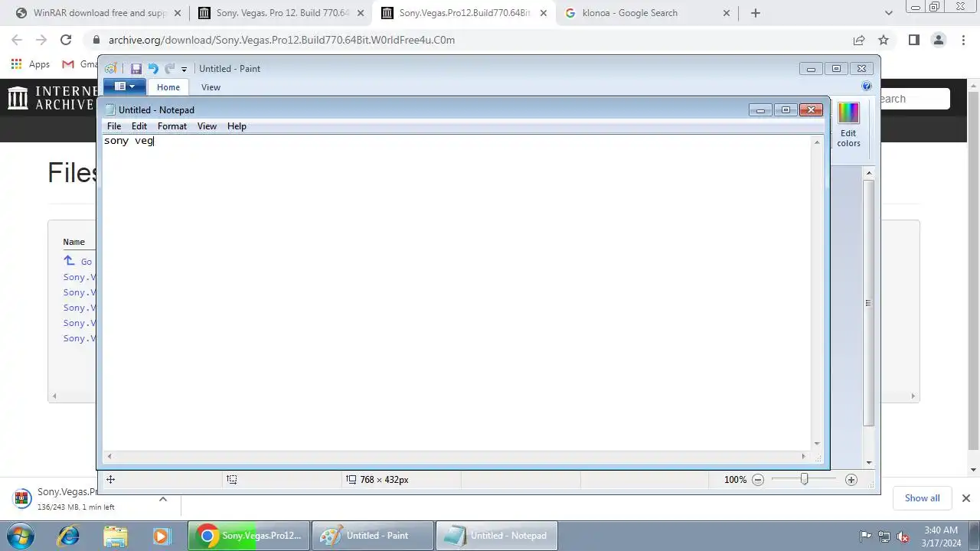The image size is (980, 551).
Task: Click Chrome search tabs chevron
Action: pos(888,13)
